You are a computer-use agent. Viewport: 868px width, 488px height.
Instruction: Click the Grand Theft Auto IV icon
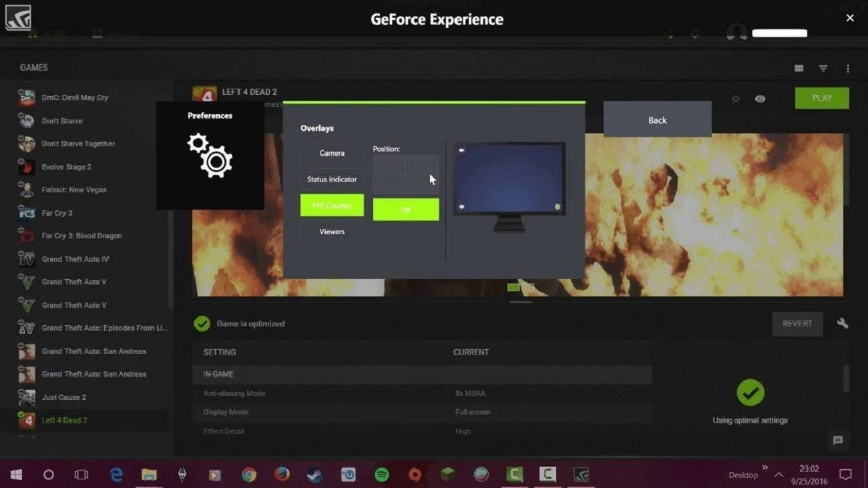(27, 259)
